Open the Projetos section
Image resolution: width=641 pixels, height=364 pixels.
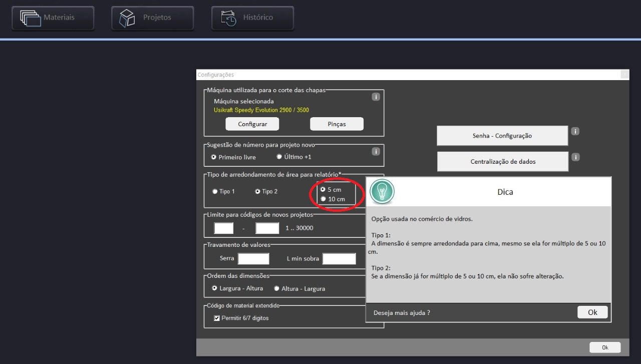pos(152,18)
